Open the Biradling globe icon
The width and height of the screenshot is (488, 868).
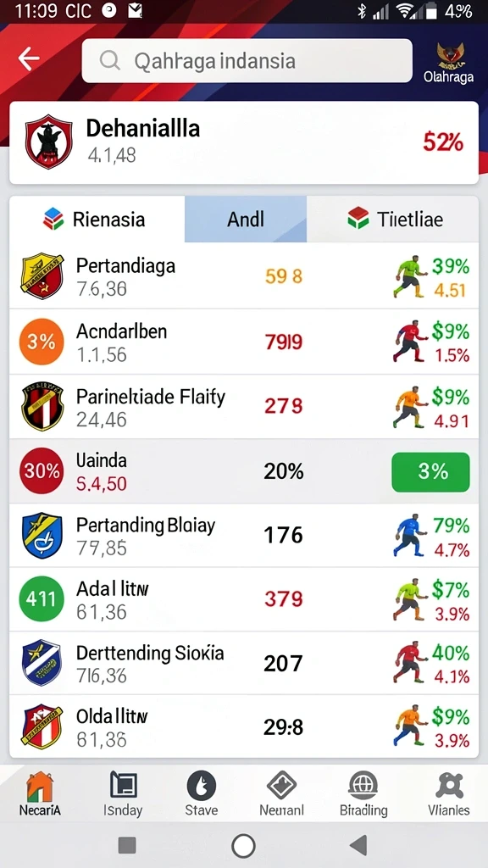pyautogui.click(x=363, y=786)
